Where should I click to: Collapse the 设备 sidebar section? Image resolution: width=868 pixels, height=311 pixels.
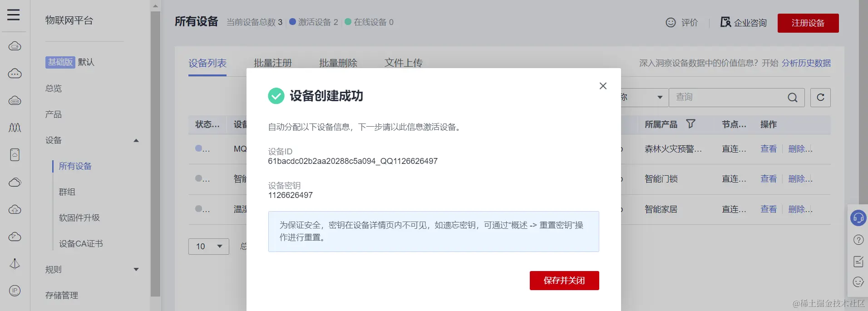coord(136,140)
